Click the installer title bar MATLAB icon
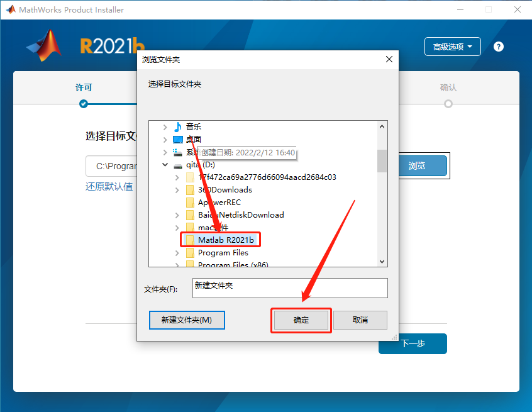The width and height of the screenshot is (532, 412). (x=11, y=9)
